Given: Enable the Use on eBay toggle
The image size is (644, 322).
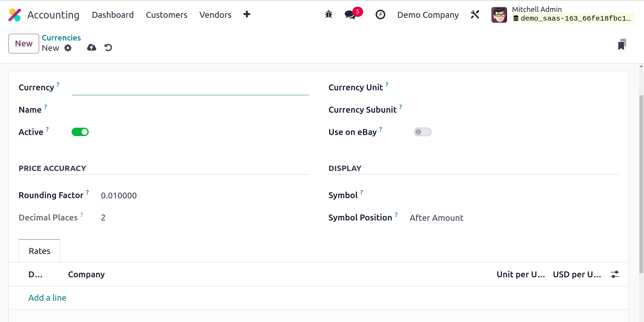Looking at the screenshot, I should (423, 132).
